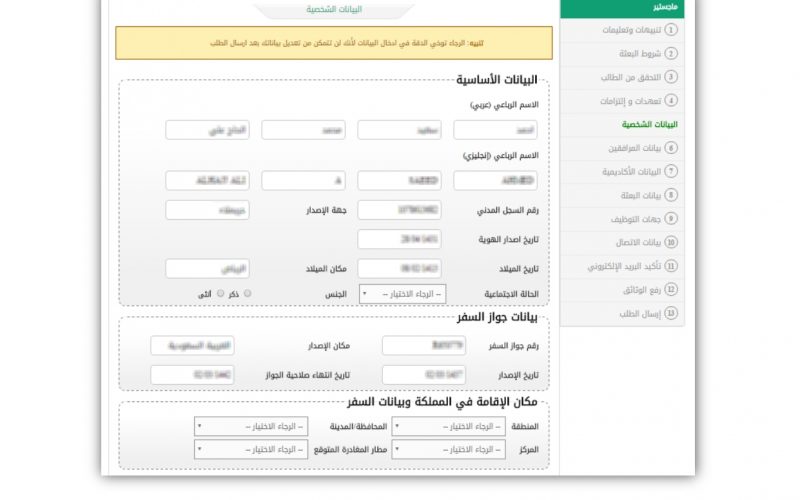Click step 13 circle icon for إرسال الطلب
This screenshot has height=500, width=800.
[671, 313]
